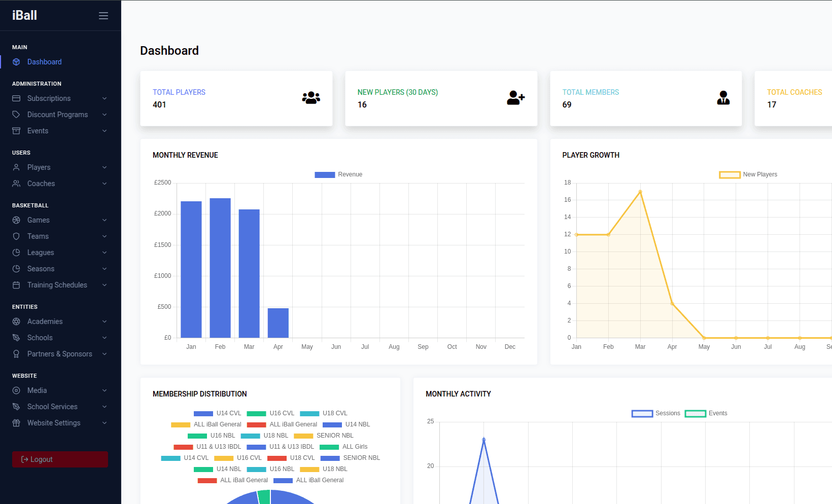The height and width of the screenshot is (504, 832).
Task: Expand the Discount Programs chevron
Action: click(x=105, y=115)
